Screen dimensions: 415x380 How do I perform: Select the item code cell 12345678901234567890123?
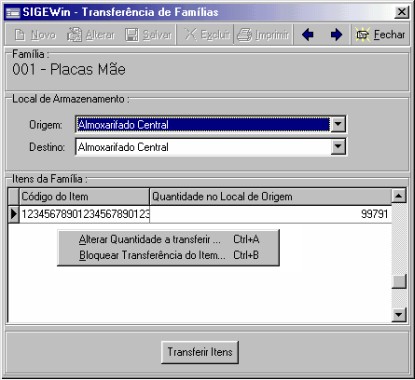tap(84, 214)
